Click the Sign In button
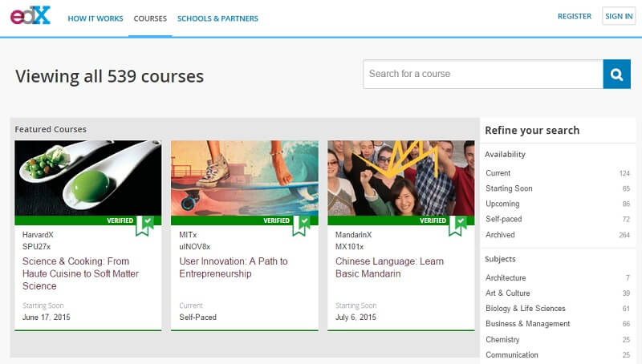 tap(619, 16)
